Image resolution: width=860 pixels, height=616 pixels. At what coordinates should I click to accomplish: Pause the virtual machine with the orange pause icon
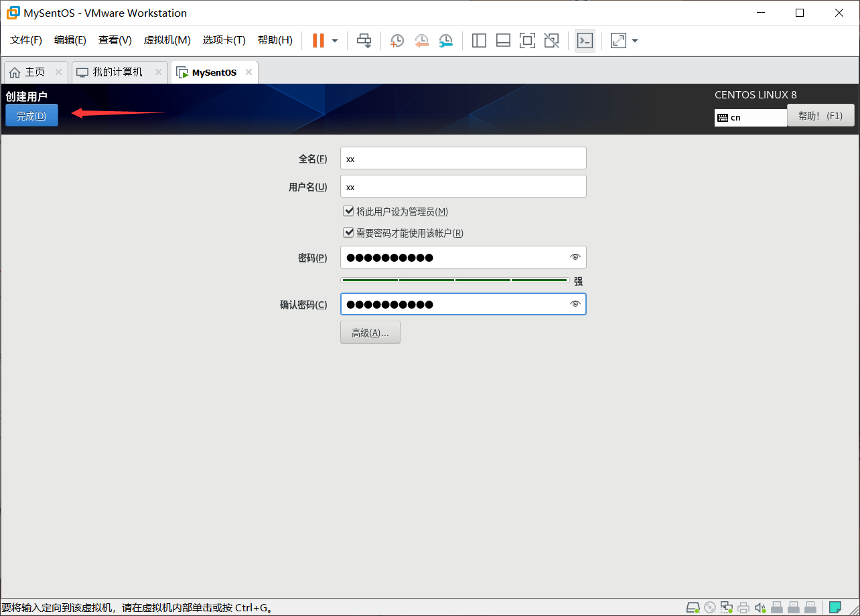pyautogui.click(x=318, y=41)
